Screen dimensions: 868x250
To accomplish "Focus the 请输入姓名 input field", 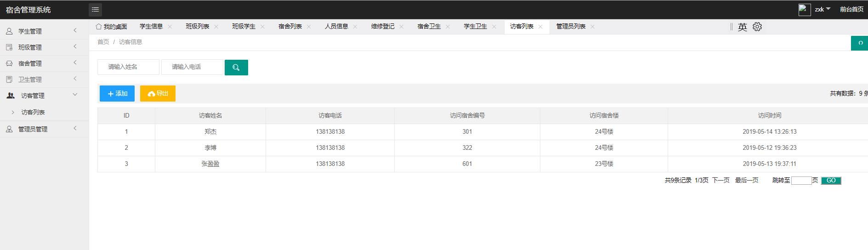I will pos(128,67).
